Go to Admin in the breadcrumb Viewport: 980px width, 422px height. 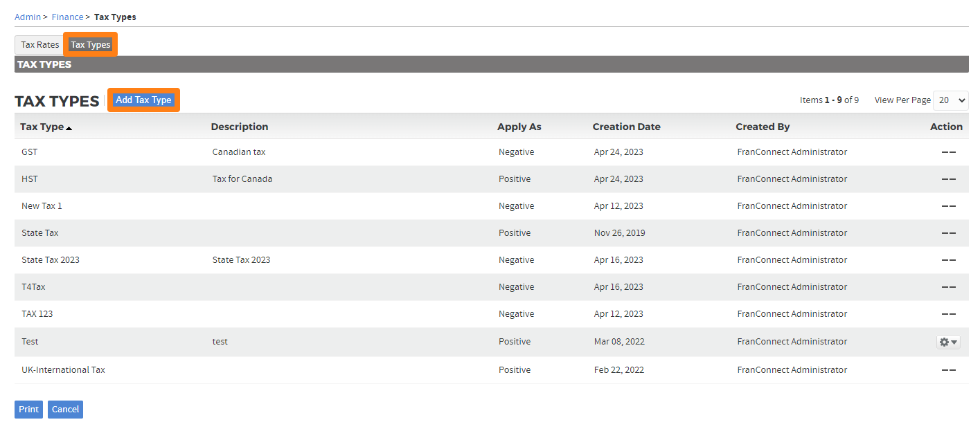[27, 17]
